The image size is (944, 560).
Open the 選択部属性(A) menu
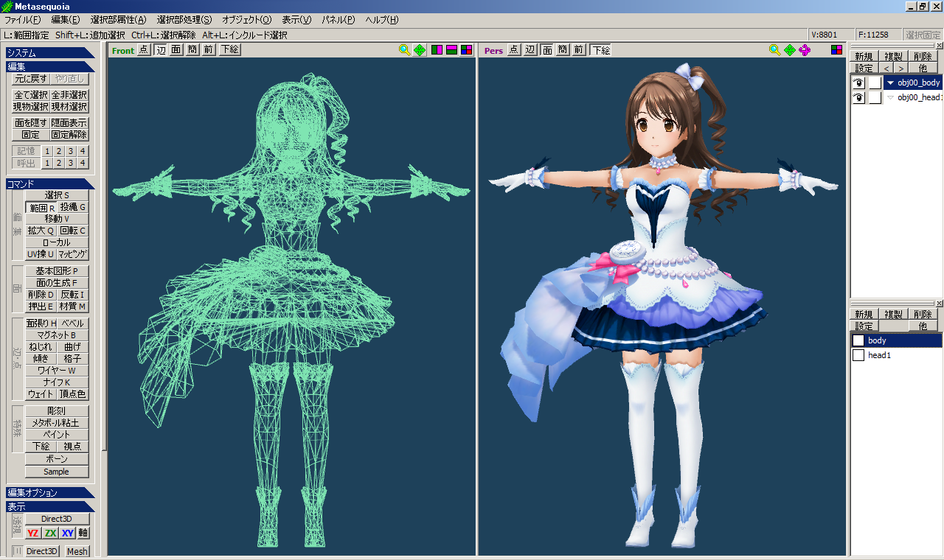click(118, 20)
